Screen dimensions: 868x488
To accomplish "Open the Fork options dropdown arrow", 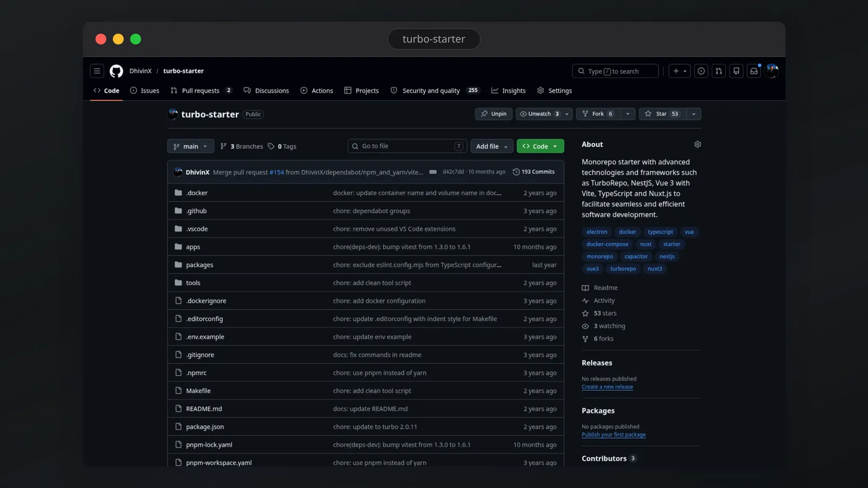I will [x=628, y=114].
